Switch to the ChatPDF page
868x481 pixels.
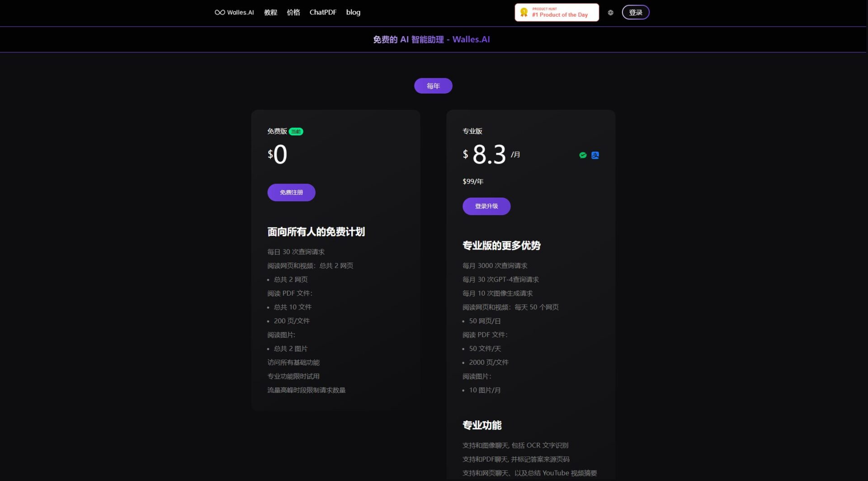click(x=323, y=12)
